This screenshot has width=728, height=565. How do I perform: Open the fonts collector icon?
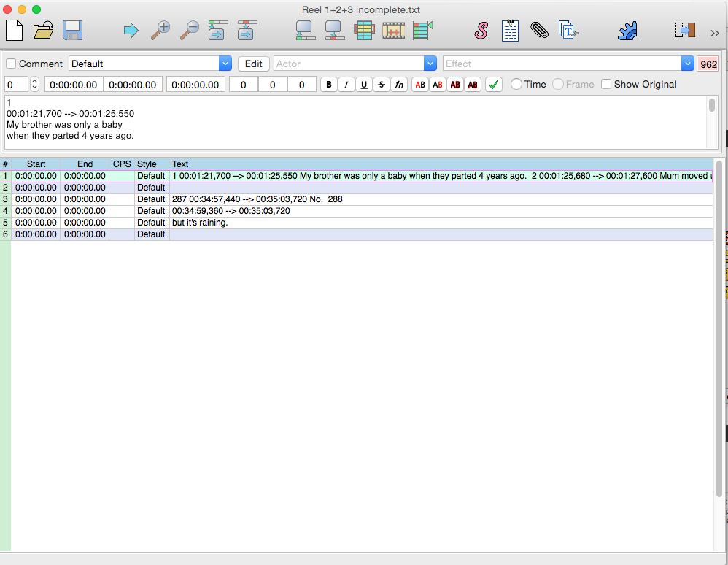click(x=568, y=31)
